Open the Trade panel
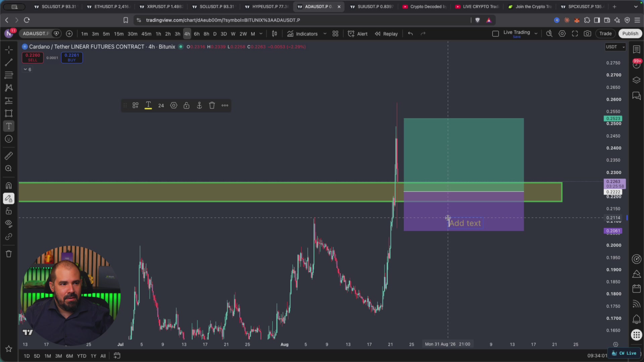This screenshot has width=644, height=362. coord(605,34)
